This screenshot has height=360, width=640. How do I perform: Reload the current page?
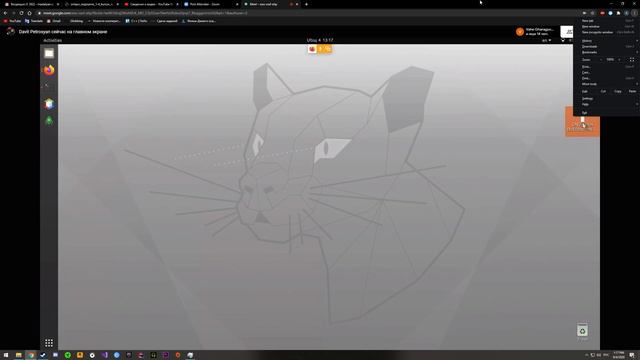click(21, 13)
